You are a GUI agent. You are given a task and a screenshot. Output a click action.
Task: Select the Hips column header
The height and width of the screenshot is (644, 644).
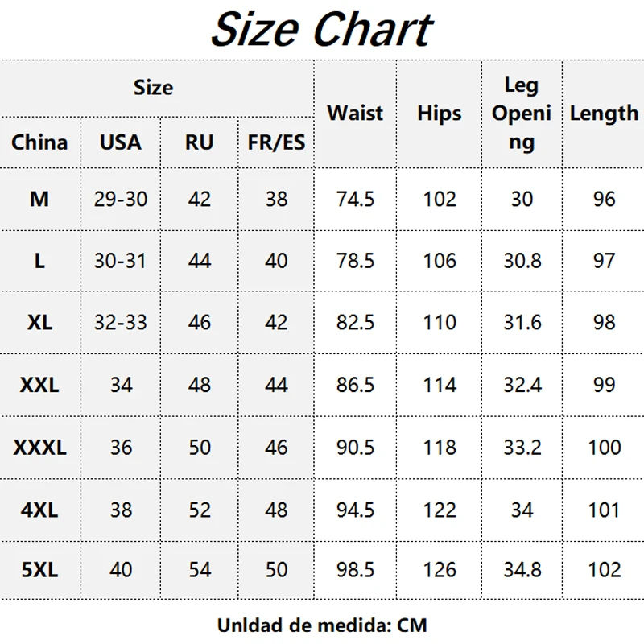coord(439,114)
